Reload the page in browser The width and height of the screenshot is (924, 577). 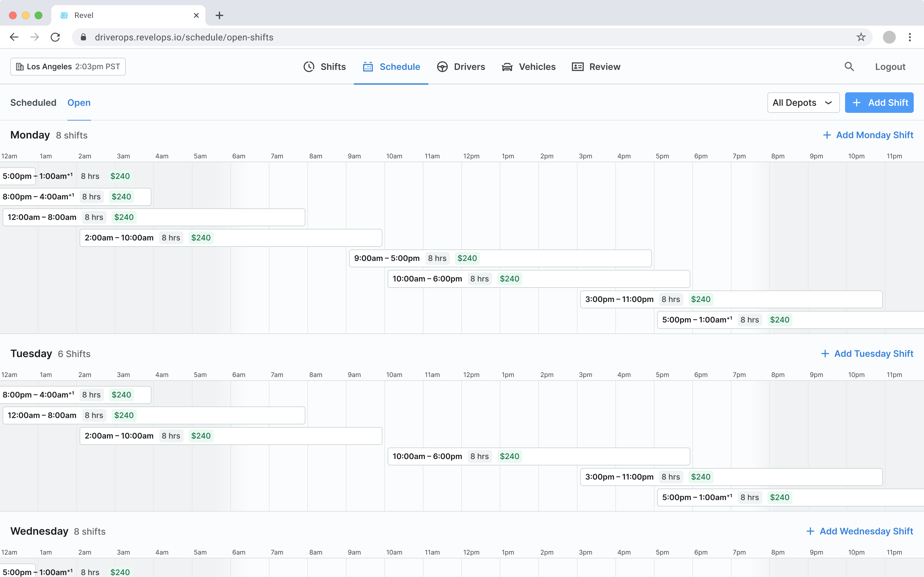point(56,37)
